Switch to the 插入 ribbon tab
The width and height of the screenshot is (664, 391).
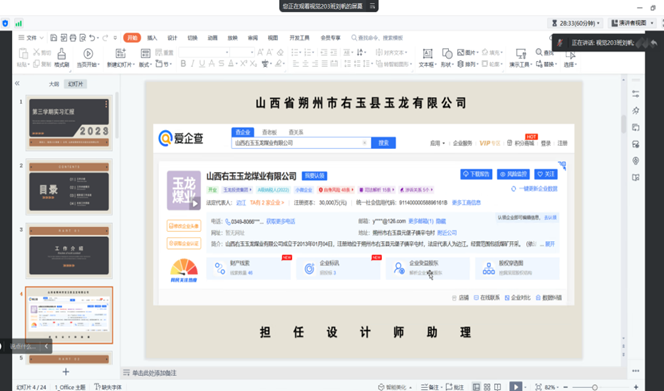click(x=152, y=38)
